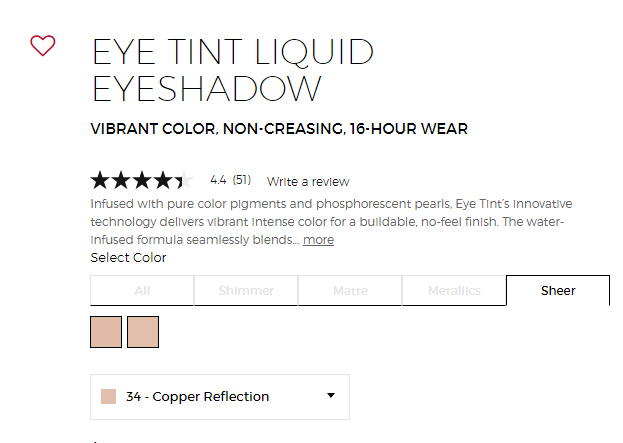Screen dimensions: 623x443
Task: Click the 4.4 rating score
Action: click(218, 180)
